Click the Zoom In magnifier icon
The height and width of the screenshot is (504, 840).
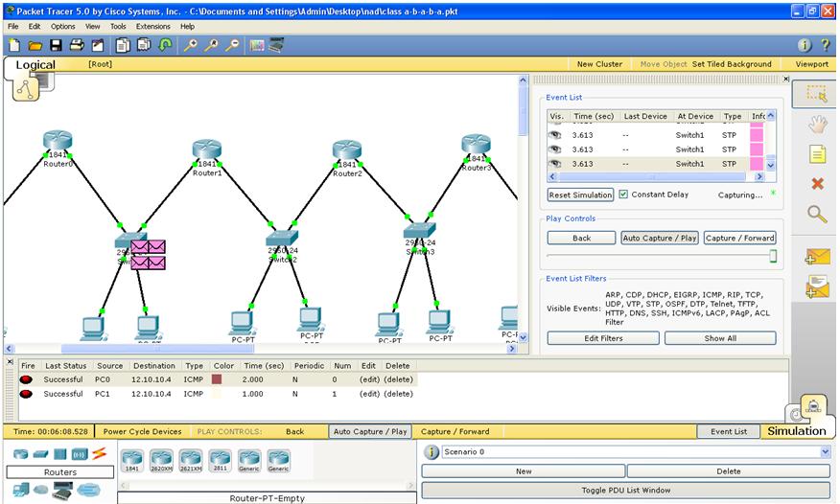pyautogui.click(x=190, y=45)
